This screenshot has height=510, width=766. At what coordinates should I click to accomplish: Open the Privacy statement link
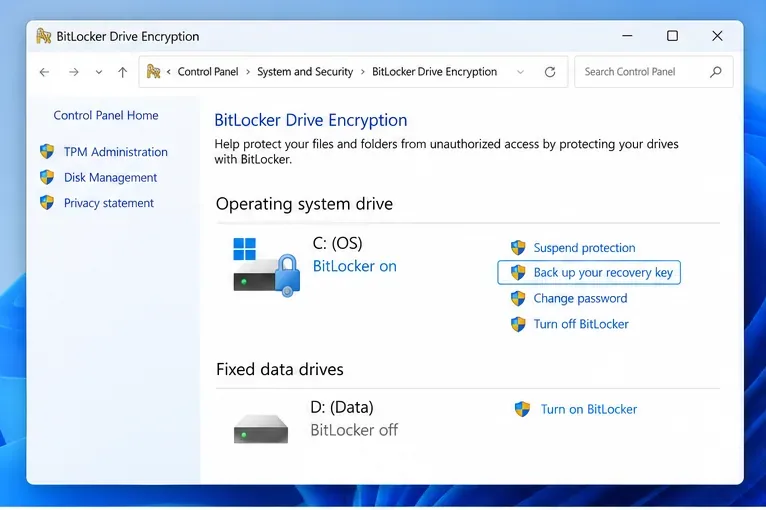click(x=108, y=203)
